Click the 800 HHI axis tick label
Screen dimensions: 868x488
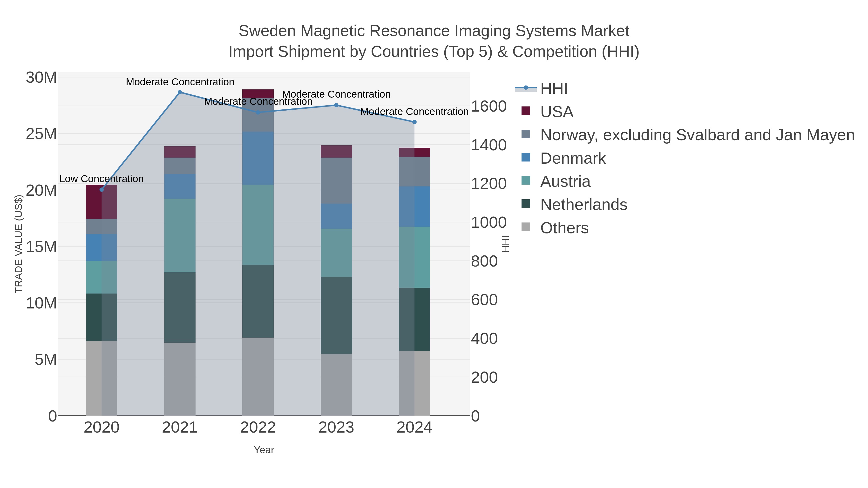point(484,261)
